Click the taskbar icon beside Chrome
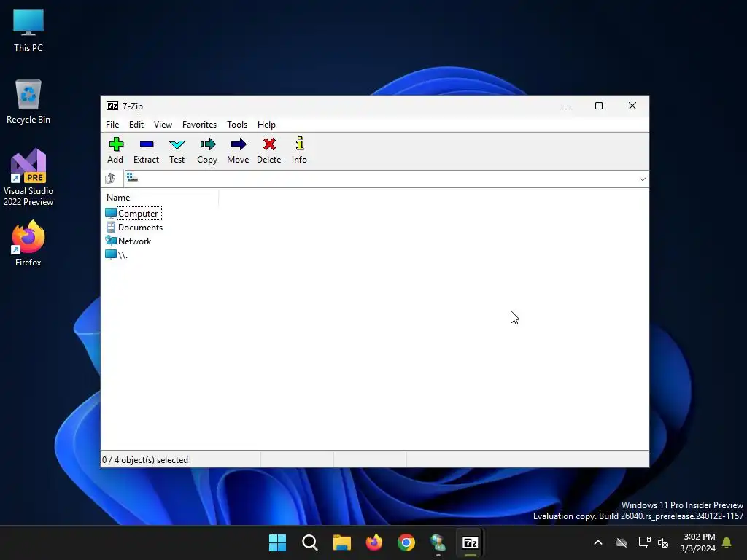The height and width of the screenshot is (560, 747). click(438, 542)
